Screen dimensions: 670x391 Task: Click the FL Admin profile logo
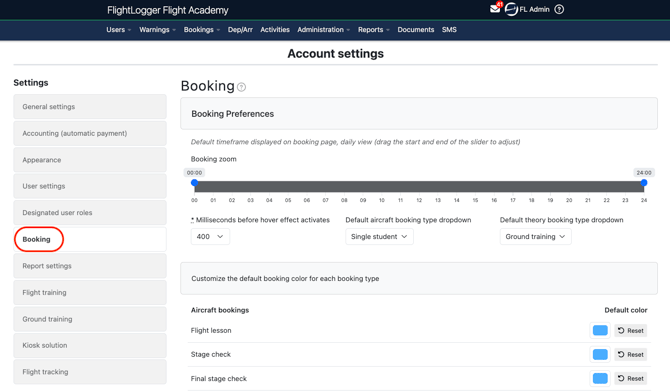[x=511, y=9]
